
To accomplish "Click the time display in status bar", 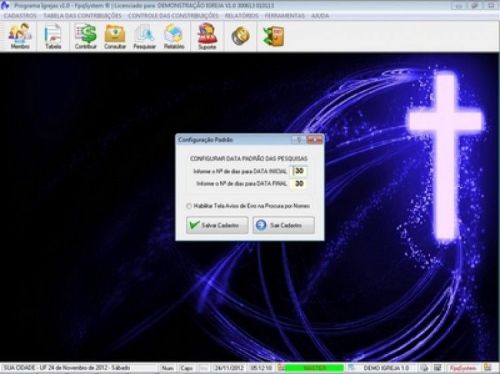I will 261,368.
